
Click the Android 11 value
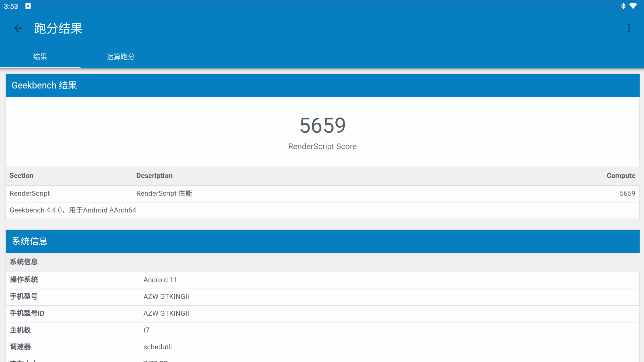[x=160, y=280]
